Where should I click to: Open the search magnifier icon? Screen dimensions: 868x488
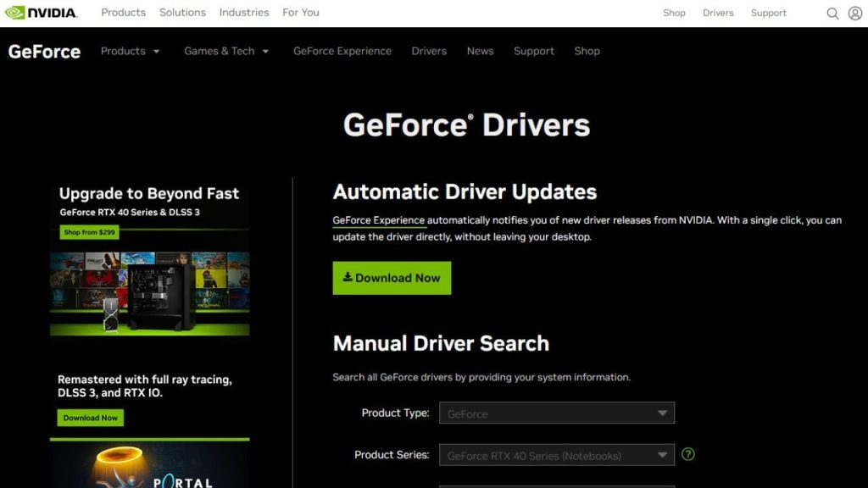pos(832,13)
